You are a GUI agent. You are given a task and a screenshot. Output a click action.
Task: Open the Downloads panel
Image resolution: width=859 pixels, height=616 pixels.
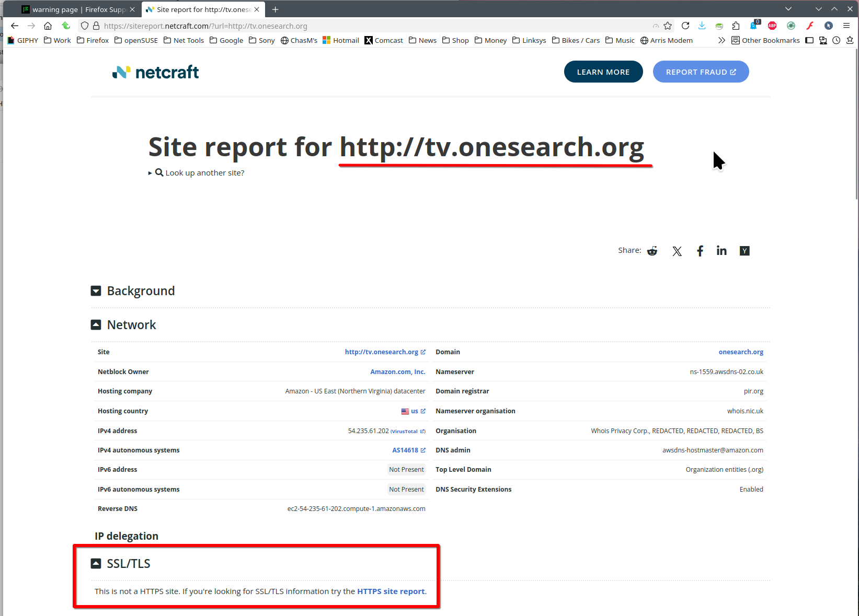(702, 26)
